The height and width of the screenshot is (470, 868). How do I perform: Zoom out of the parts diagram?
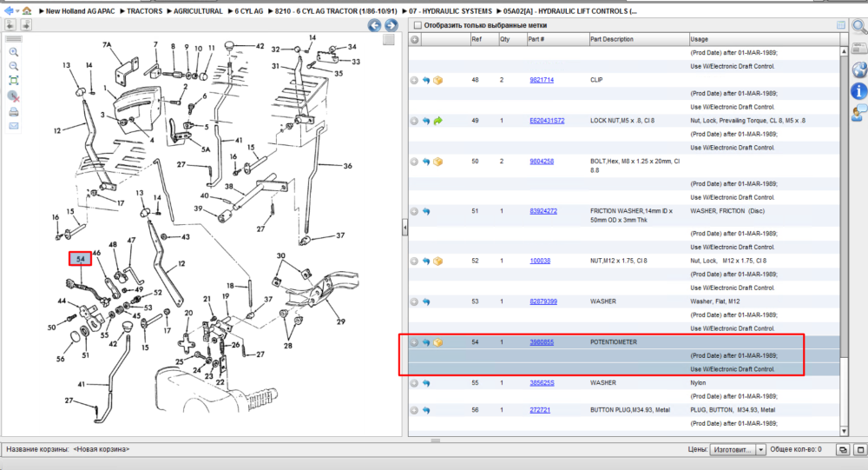point(14,67)
